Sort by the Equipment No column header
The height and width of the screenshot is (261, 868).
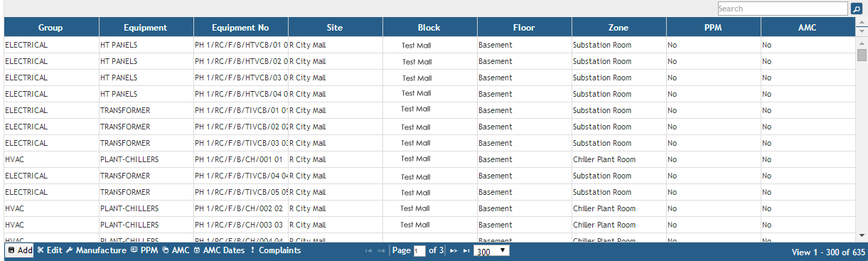(240, 28)
